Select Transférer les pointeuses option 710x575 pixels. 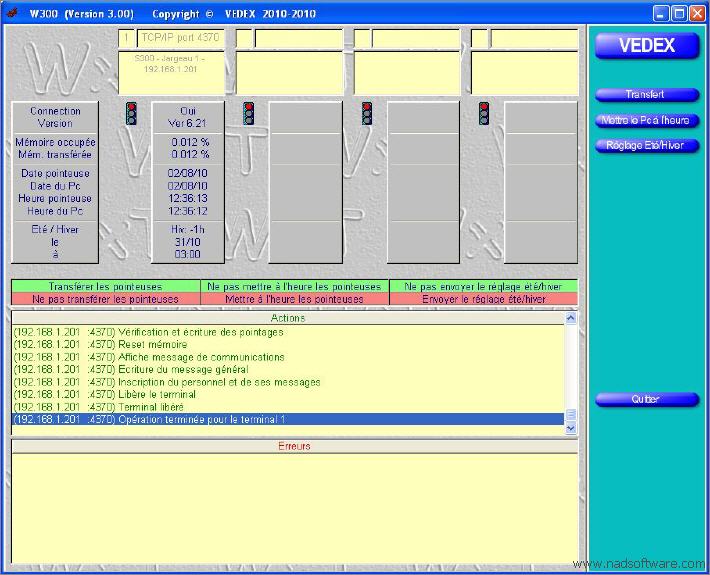click(106, 287)
